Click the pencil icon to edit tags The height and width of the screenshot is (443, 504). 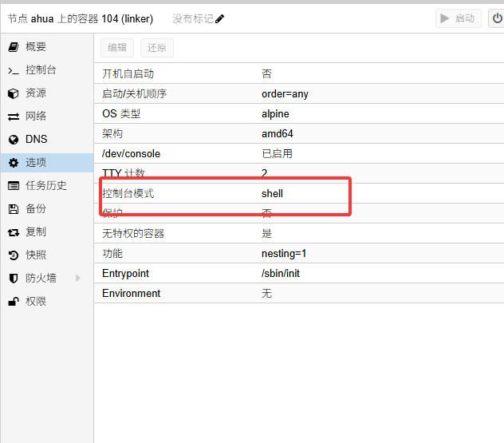pos(220,18)
